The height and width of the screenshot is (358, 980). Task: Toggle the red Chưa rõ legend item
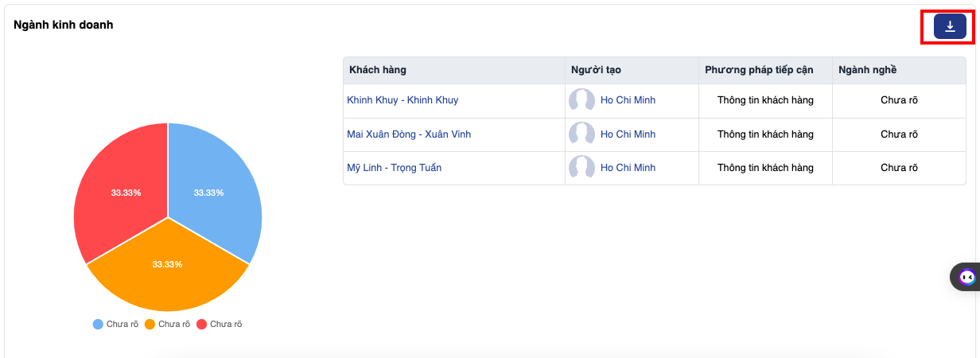pyautogui.click(x=220, y=325)
